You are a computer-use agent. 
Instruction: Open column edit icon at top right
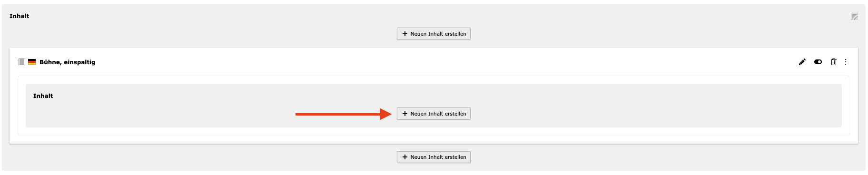(854, 16)
